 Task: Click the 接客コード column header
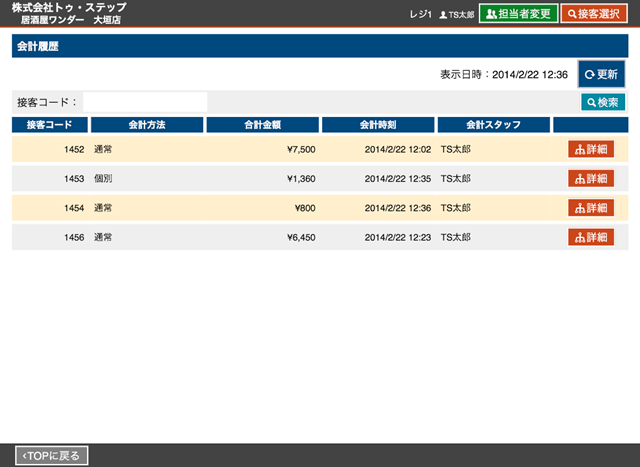pyautogui.click(x=49, y=125)
